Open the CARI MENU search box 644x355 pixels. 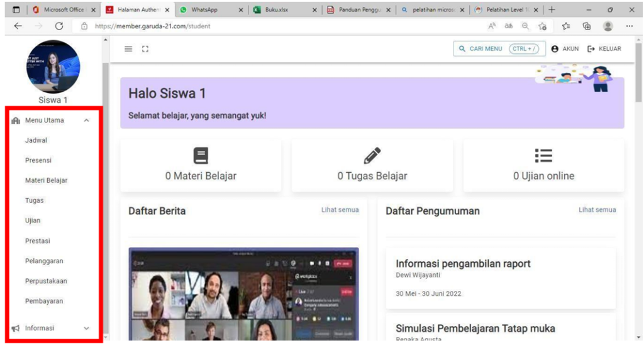click(499, 48)
